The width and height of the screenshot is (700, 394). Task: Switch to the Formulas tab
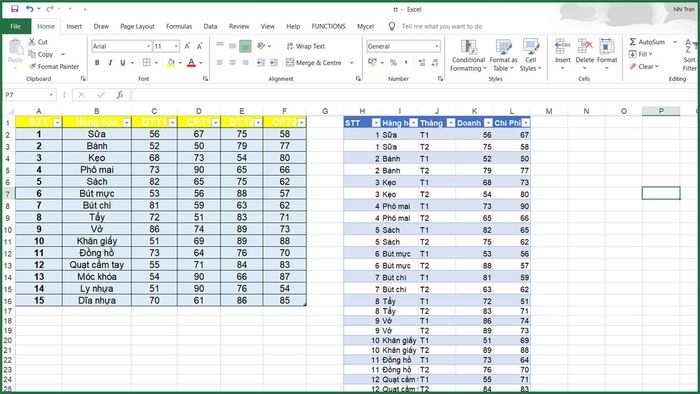pyautogui.click(x=179, y=26)
